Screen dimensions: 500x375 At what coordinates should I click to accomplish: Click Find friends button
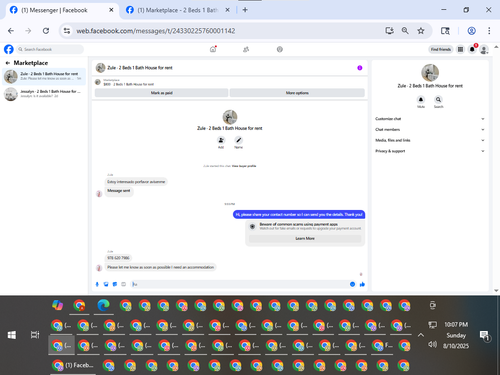click(x=440, y=49)
